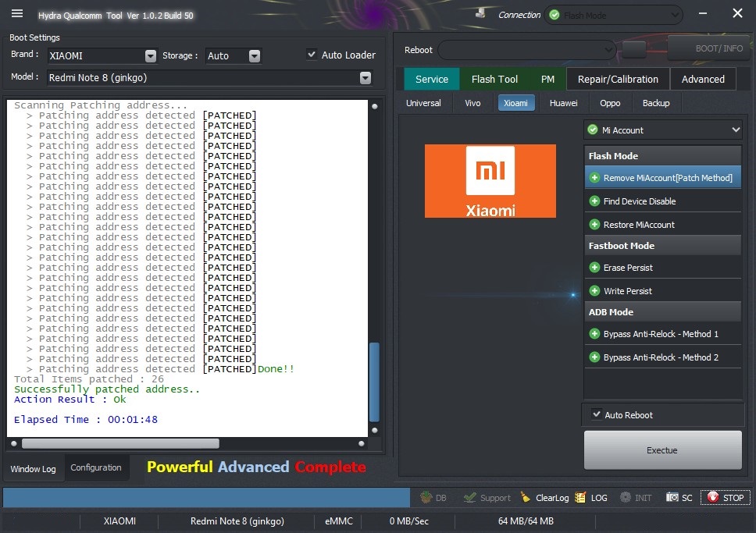Screen dimensions: 756x533
Task: Select Restore MiAccount option
Action: tap(662, 224)
